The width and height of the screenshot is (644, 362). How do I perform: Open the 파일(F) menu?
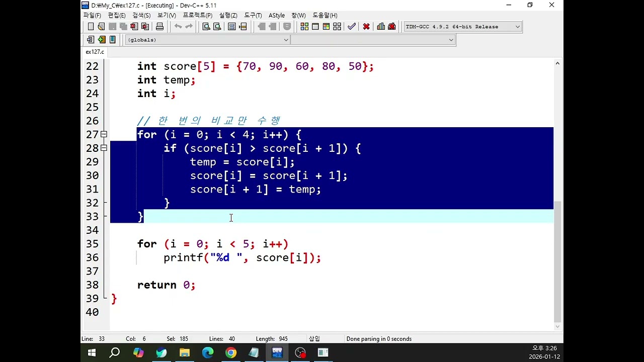point(92,15)
